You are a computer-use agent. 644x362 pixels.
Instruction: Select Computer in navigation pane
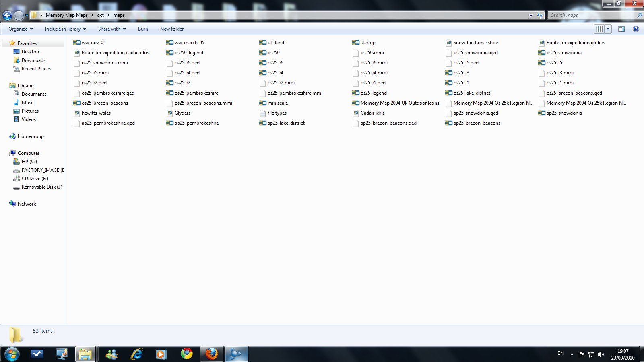[29, 153]
